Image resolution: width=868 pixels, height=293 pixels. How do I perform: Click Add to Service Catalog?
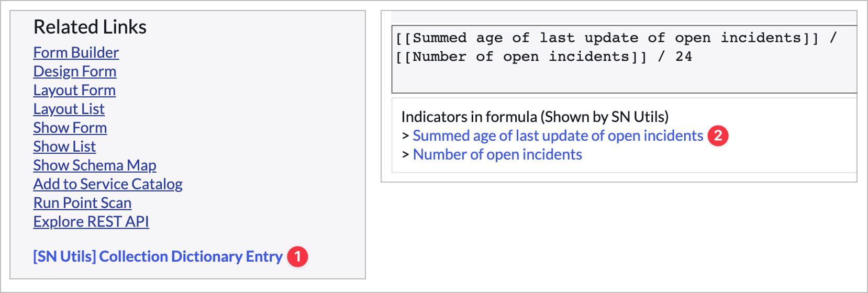(108, 185)
